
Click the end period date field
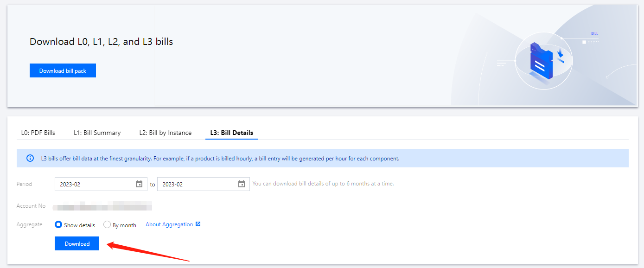click(x=198, y=184)
